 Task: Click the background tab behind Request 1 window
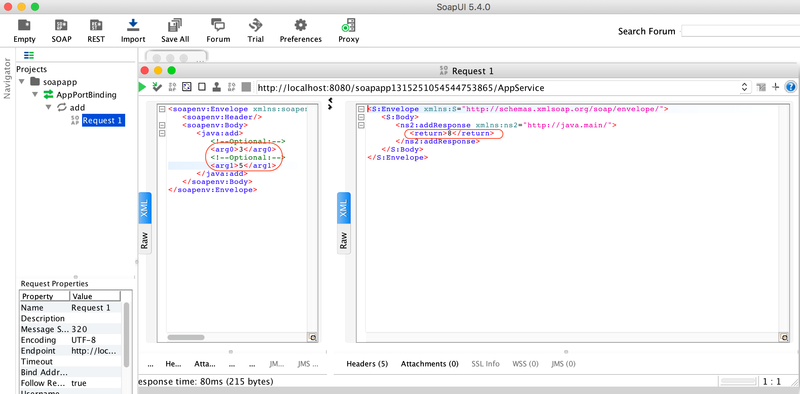pyautogui.click(x=177, y=58)
